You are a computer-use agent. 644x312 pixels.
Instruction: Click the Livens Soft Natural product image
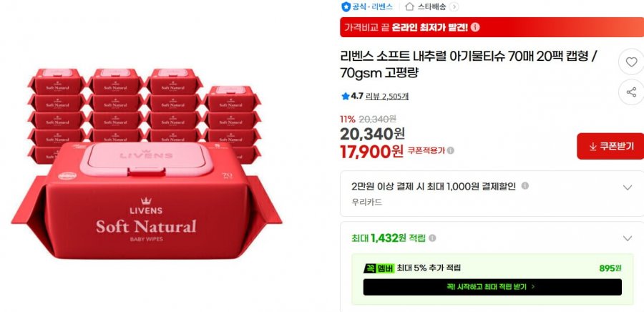tap(147, 164)
